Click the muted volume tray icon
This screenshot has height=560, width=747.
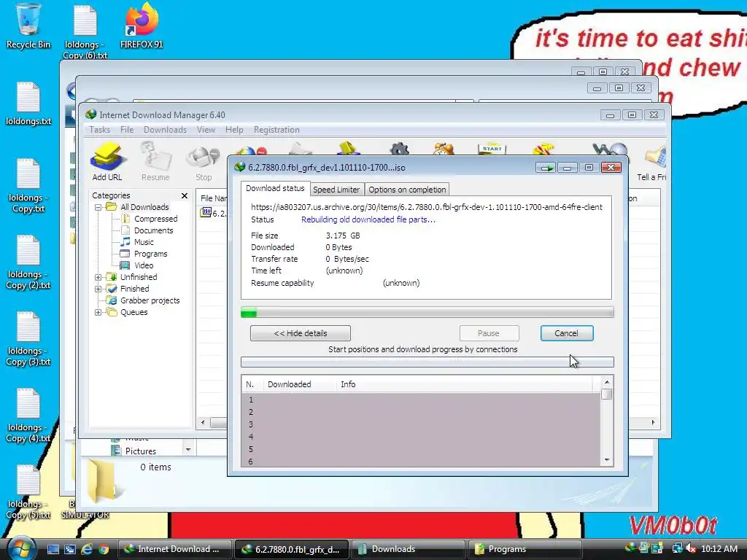click(691, 548)
